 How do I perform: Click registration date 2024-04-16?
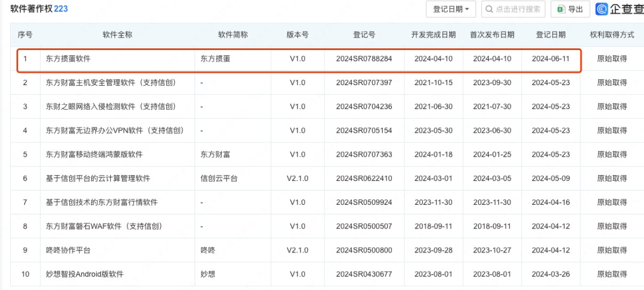[550, 202]
